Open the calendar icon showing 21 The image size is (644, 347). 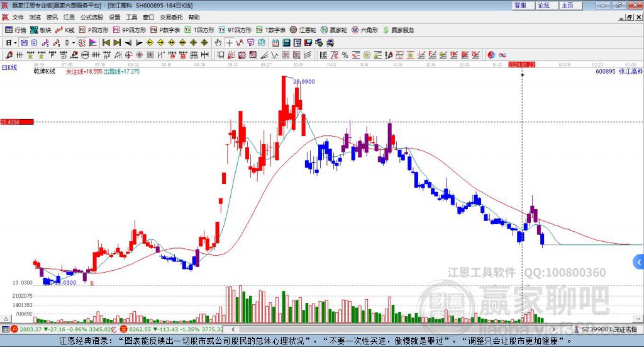click(275, 43)
